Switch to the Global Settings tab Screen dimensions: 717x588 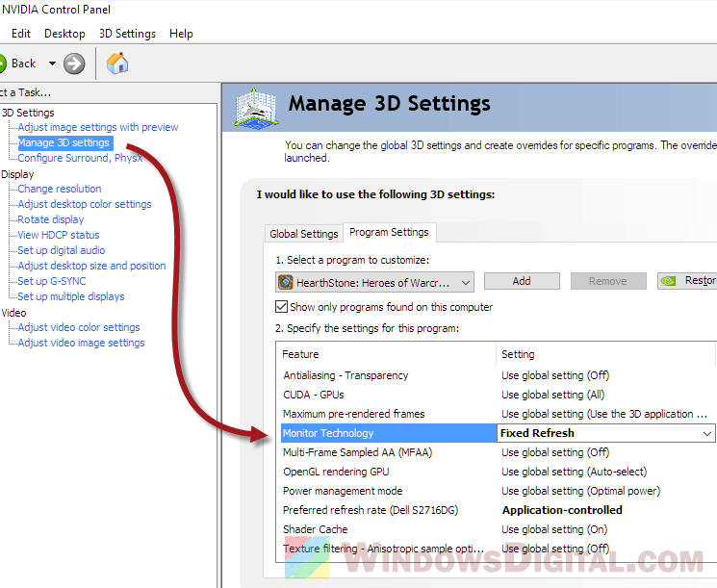click(303, 234)
